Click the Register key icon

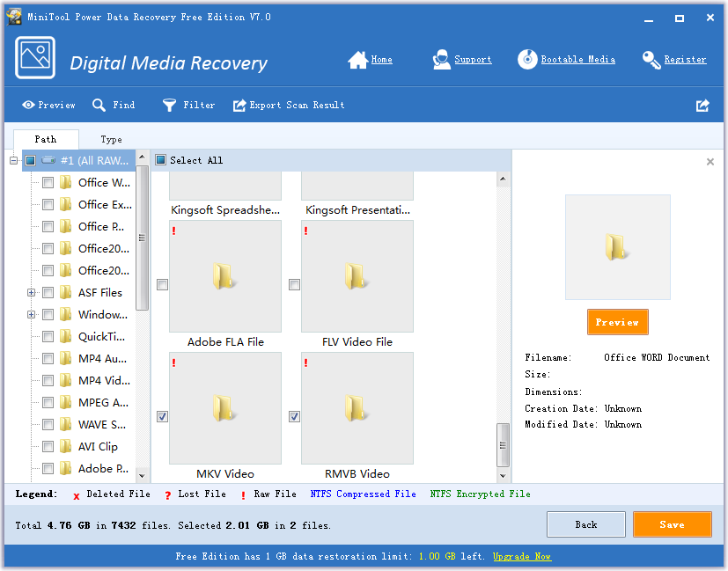click(651, 60)
